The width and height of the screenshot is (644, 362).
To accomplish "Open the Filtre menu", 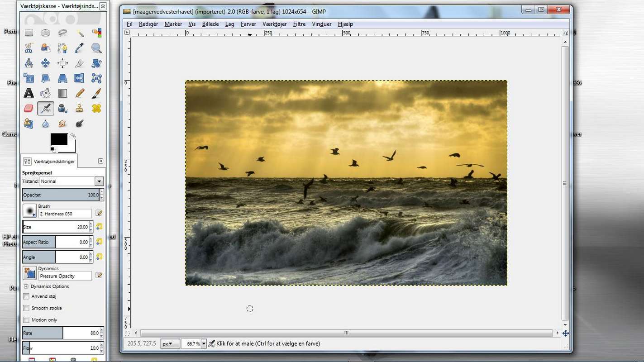I will coord(299,24).
